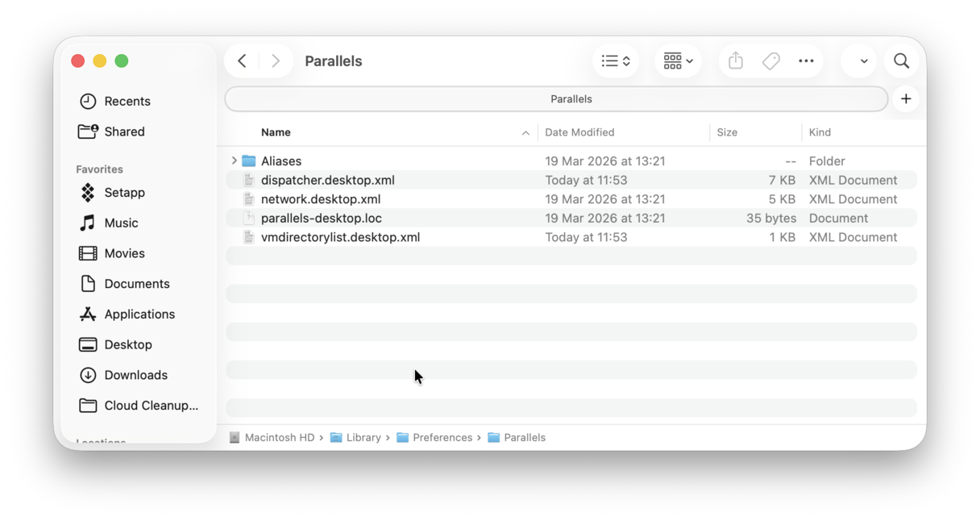The image size is (980, 521).
Task: Select the dispatcher.desktop.xml file name
Action: point(328,180)
